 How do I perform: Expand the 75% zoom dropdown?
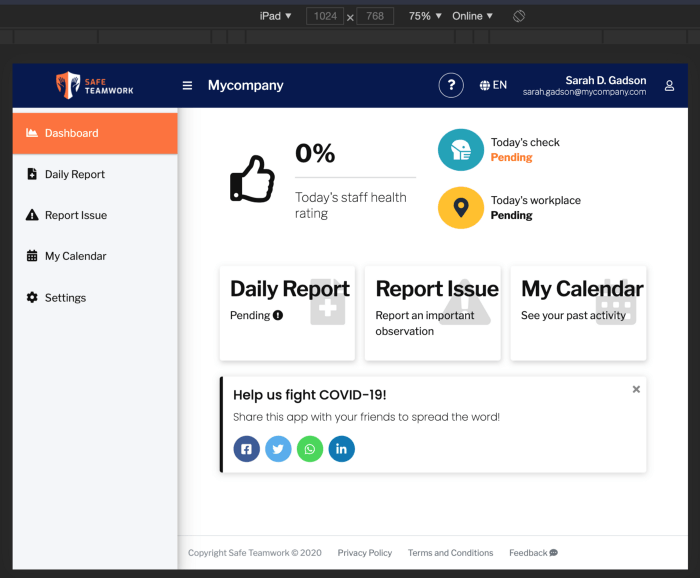coord(425,16)
